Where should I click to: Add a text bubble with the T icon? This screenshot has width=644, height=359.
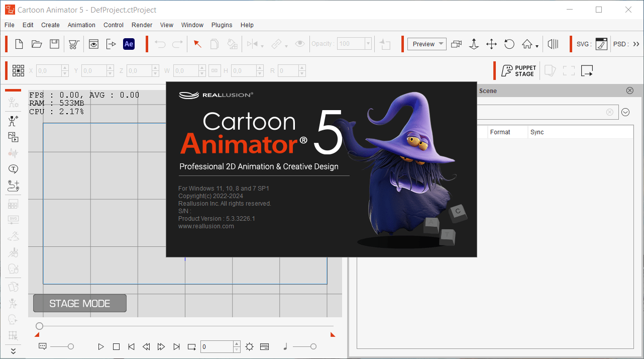pyautogui.click(x=13, y=169)
